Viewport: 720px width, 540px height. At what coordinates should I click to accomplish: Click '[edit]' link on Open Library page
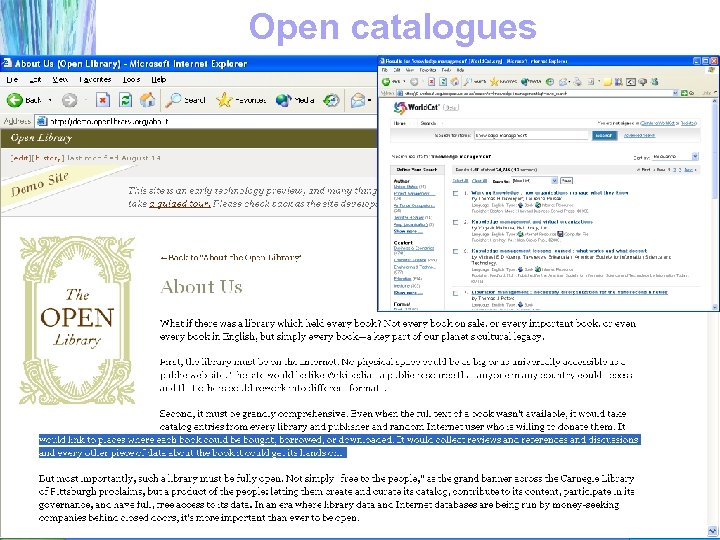pos(20,158)
